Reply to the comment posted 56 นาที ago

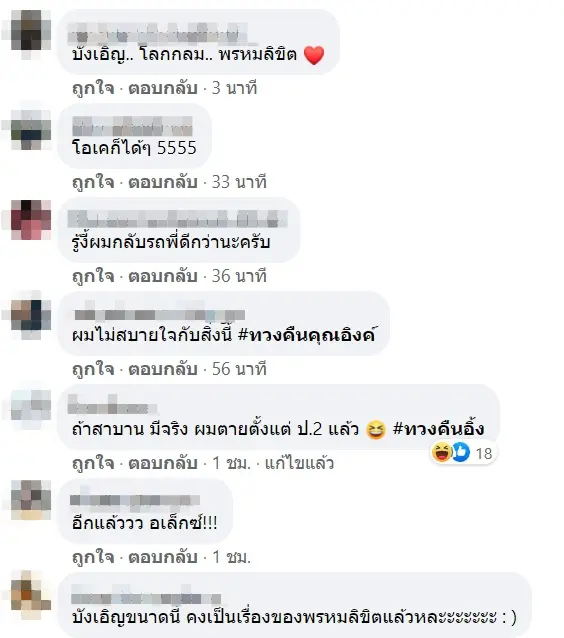163,369
